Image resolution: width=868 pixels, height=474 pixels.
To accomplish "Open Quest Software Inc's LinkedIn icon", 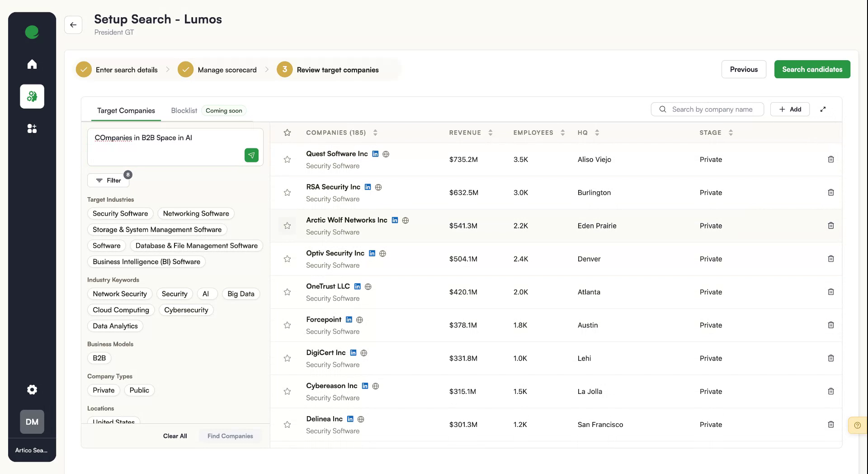I will click(x=375, y=154).
